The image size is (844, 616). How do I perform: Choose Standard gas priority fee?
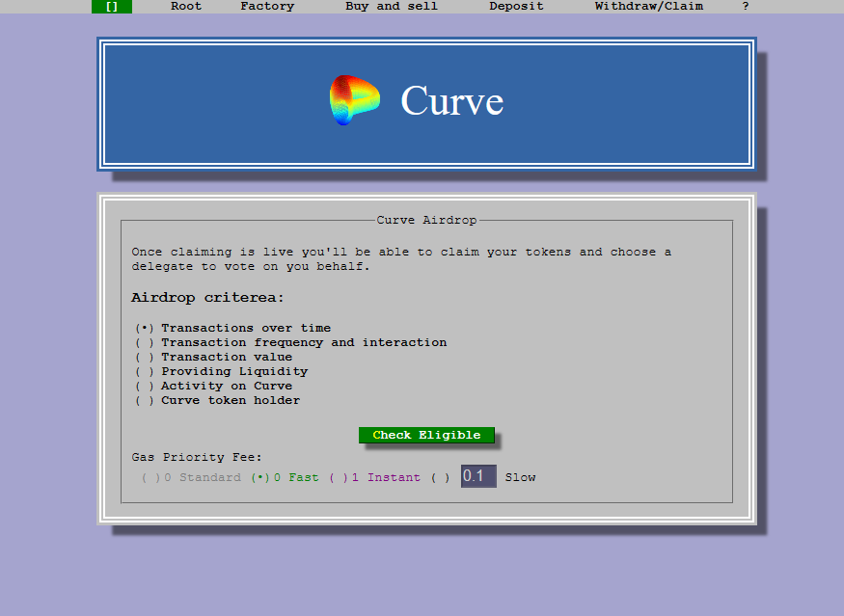191,478
